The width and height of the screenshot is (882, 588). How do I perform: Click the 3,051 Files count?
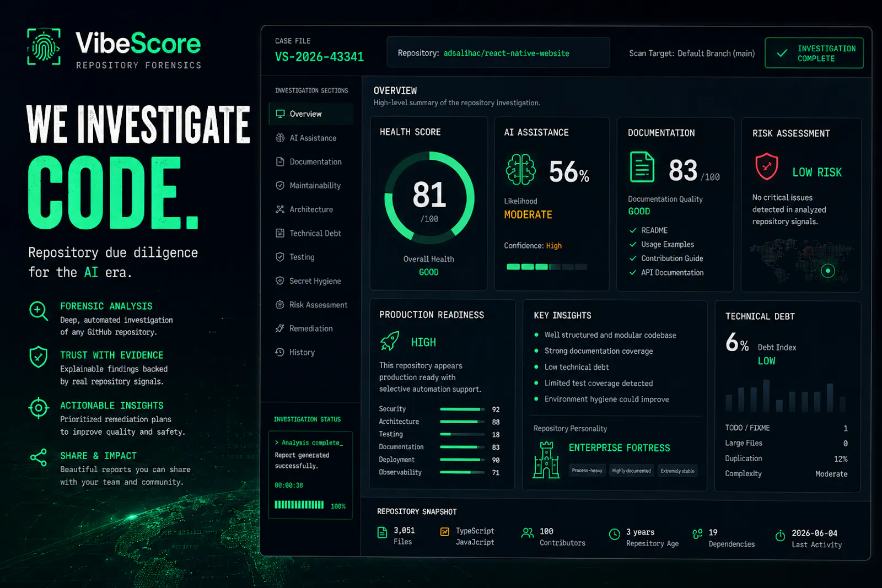point(404,530)
